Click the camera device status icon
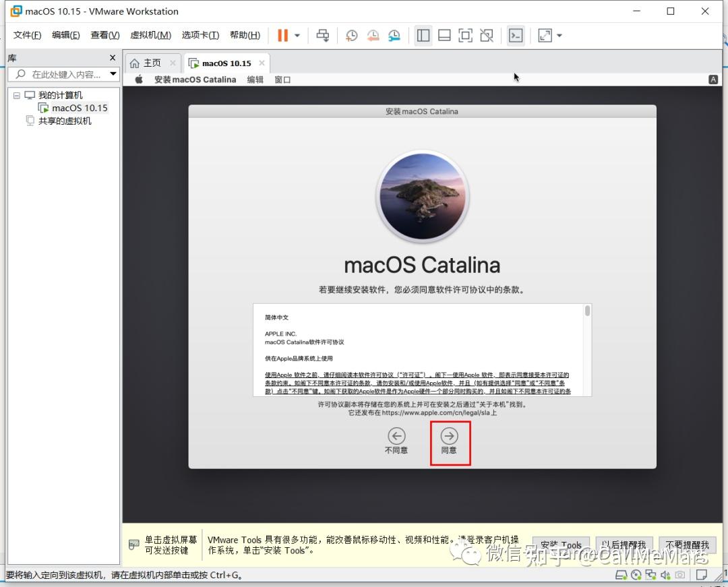The image size is (728, 587). tap(679, 576)
